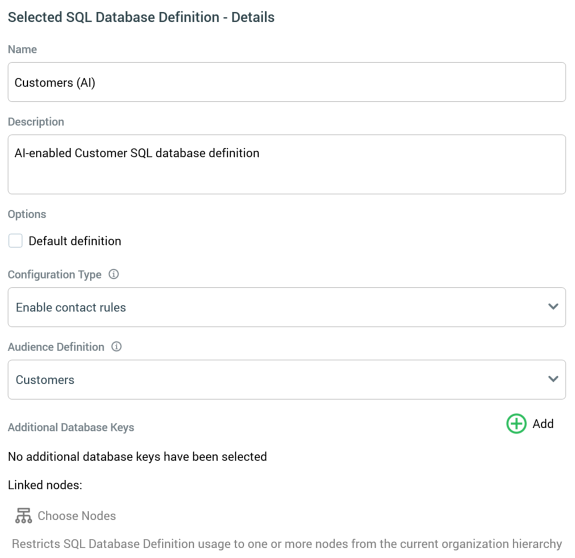Screen dimensions: 575x558
Task: Click the hierarchy icon beside Choose Nodes
Action: pyautogui.click(x=23, y=515)
